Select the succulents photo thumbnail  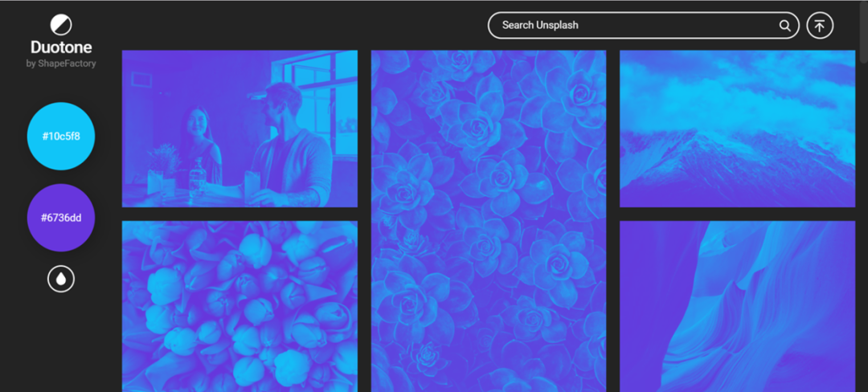point(489,221)
